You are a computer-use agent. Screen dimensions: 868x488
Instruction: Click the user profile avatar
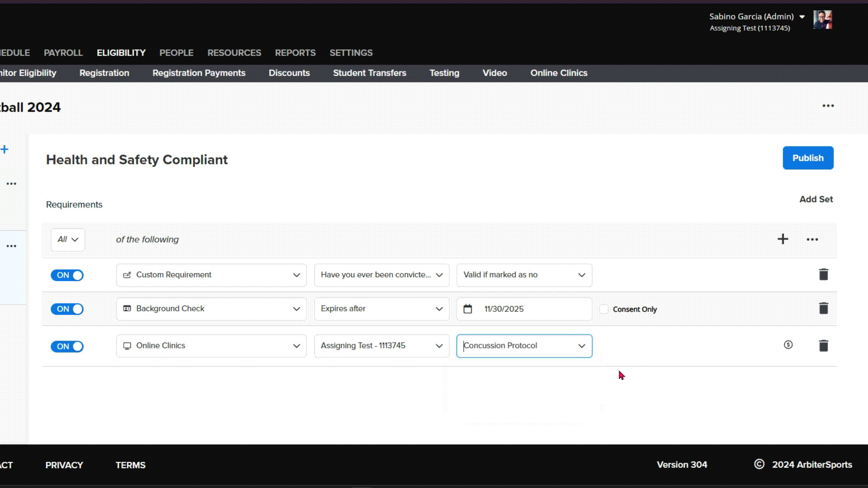822,19
